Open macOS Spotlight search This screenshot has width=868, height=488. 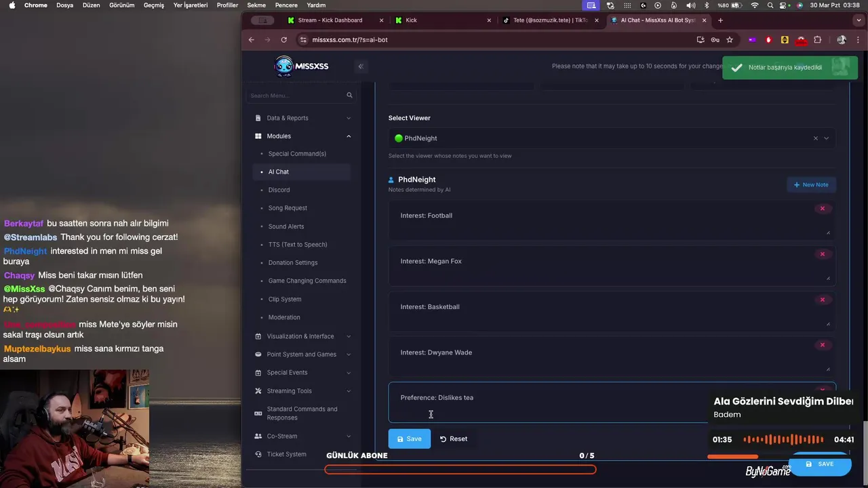[x=770, y=5]
